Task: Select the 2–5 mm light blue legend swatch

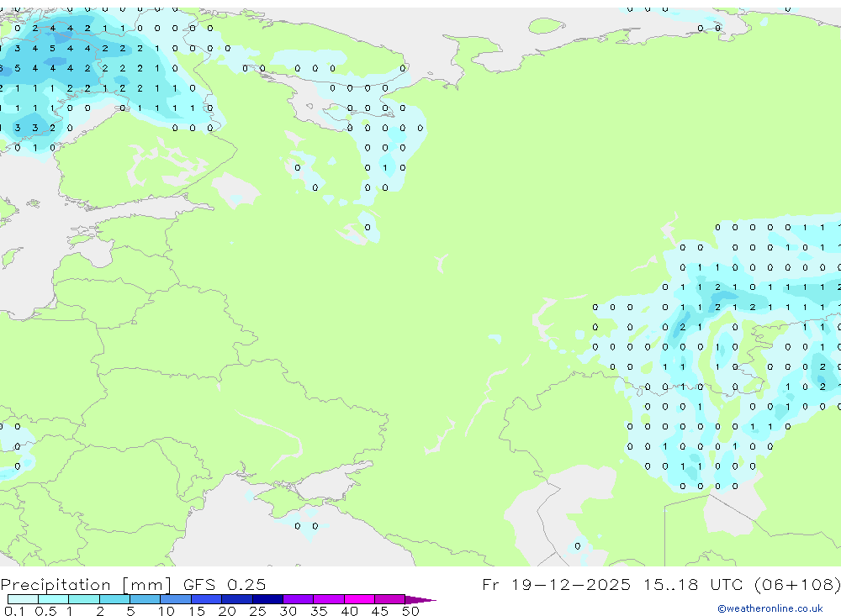Action: [x=114, y=599]
